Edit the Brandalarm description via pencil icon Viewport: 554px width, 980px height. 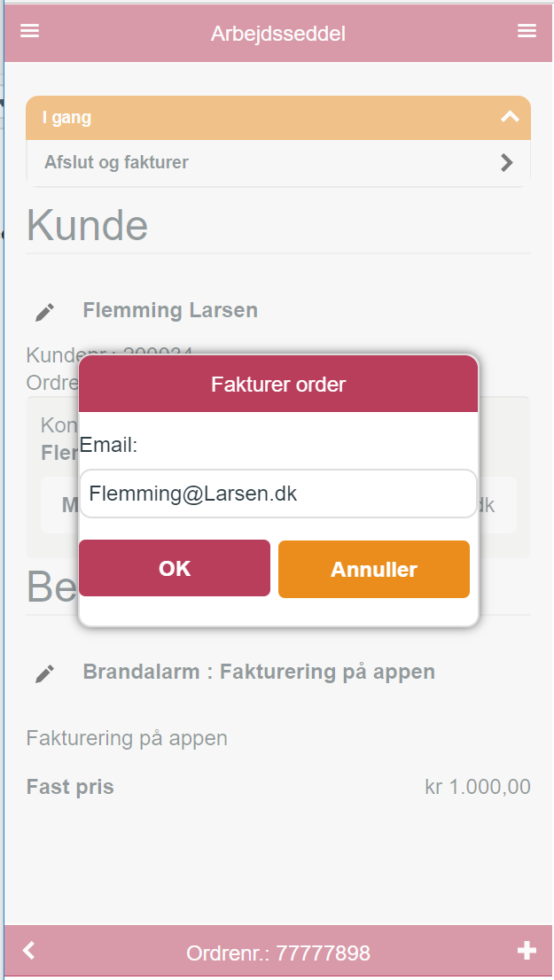pos(44,673)
